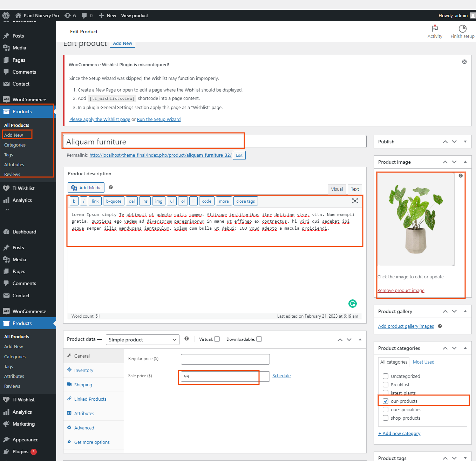Enable the Virtual checkbox

(217, 339)
